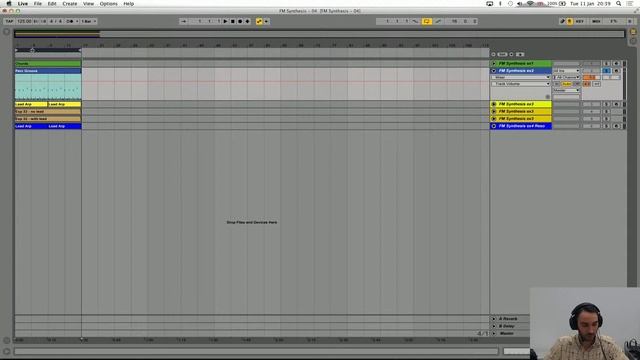Viewport: 640px width, 360px height.
Task: Click the ex2 track pan field
Action: (611, 77)
